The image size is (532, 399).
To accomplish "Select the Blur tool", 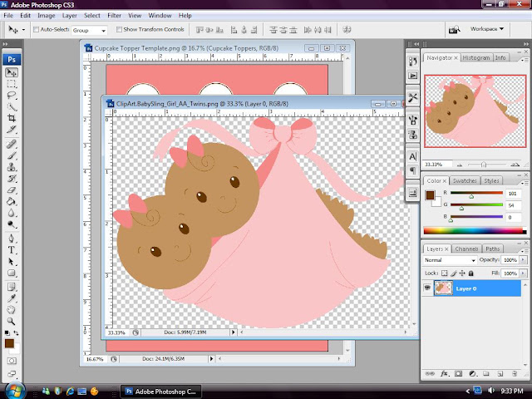I will (x=12, y=213).
